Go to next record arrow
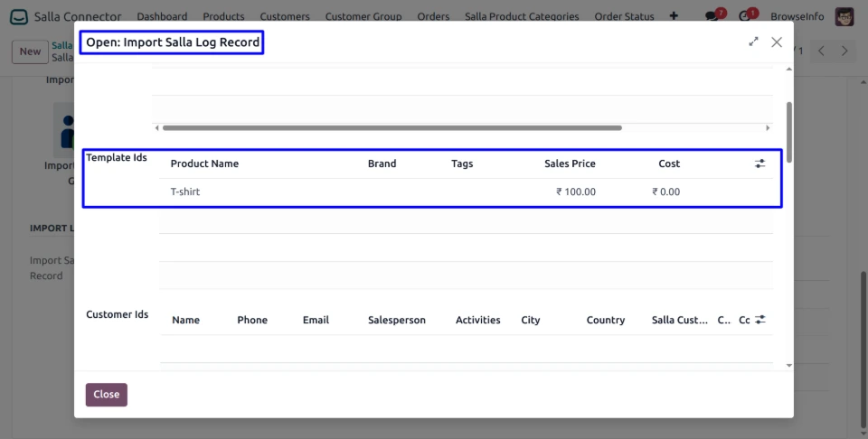The width and height of the screenshot is (868, 439). (x=844, y=51)
